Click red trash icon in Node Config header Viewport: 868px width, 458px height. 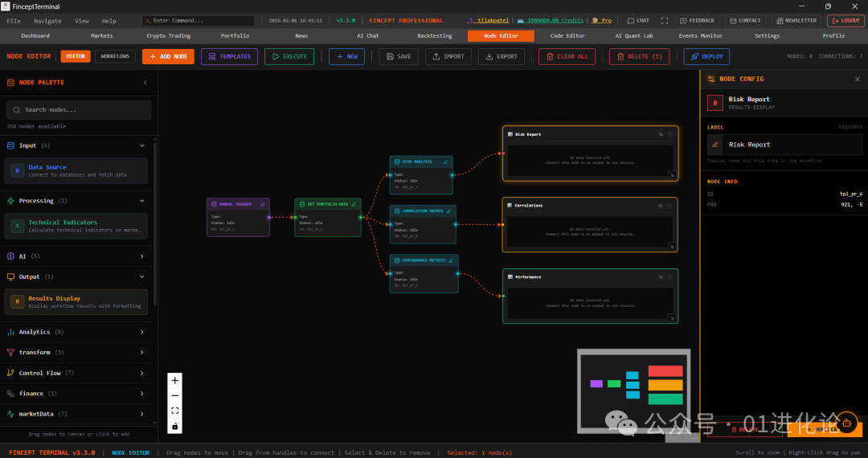click(714, 103)
